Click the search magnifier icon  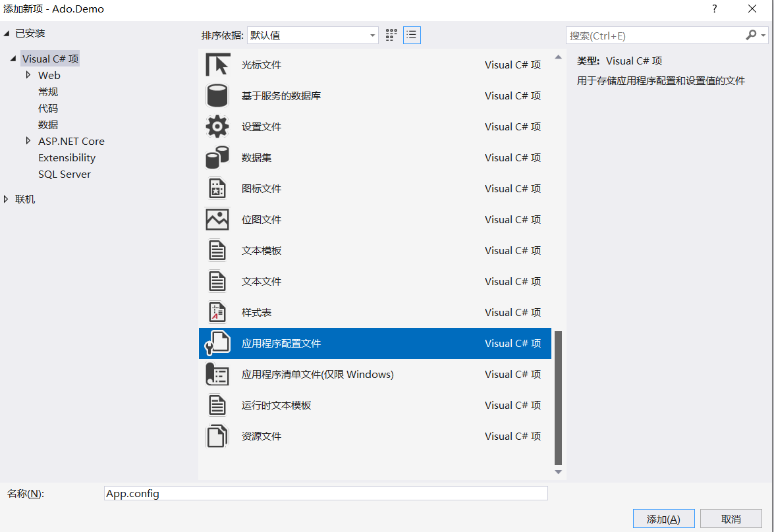click(751, 35)
